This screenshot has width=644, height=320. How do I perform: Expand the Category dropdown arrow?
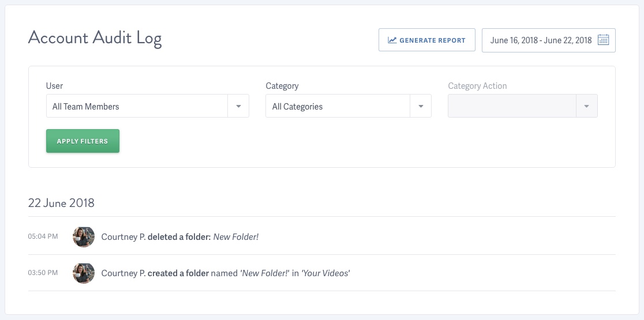click(421, 106)
